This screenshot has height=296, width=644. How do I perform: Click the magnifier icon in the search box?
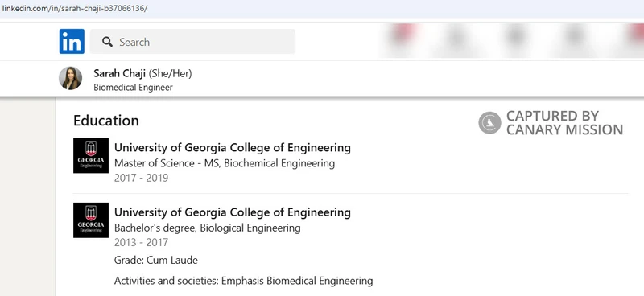point(107,42)
